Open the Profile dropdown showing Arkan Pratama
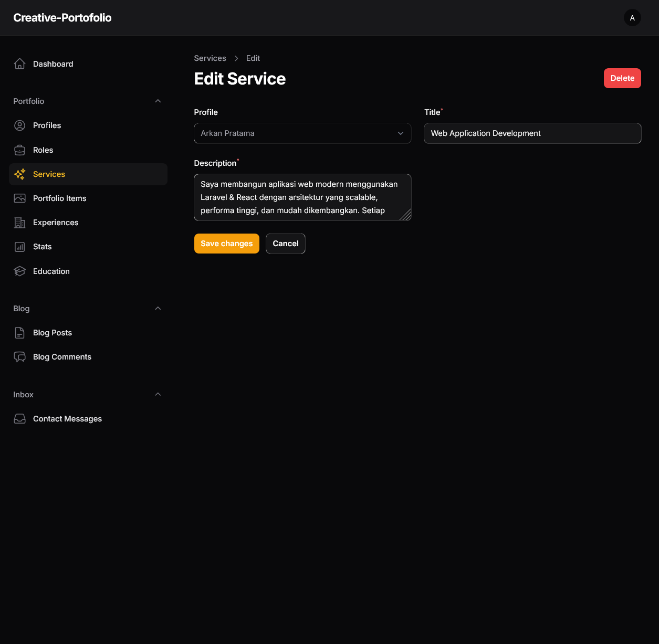Viewport: 659px width, 644px height. pyautogui.click(x=302, y=133)
